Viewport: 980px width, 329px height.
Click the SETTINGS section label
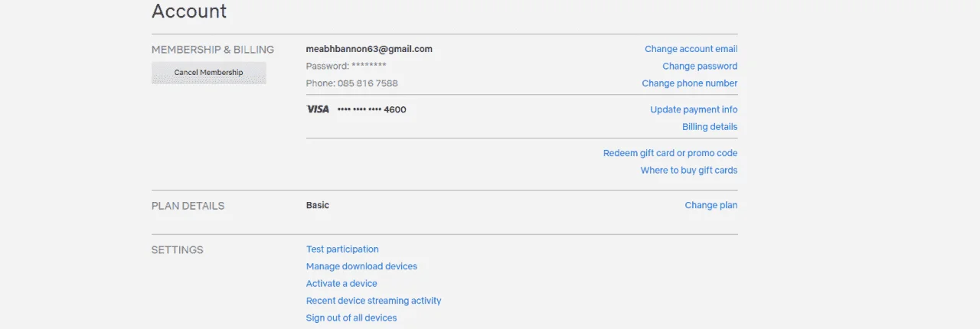click(178, 250)
